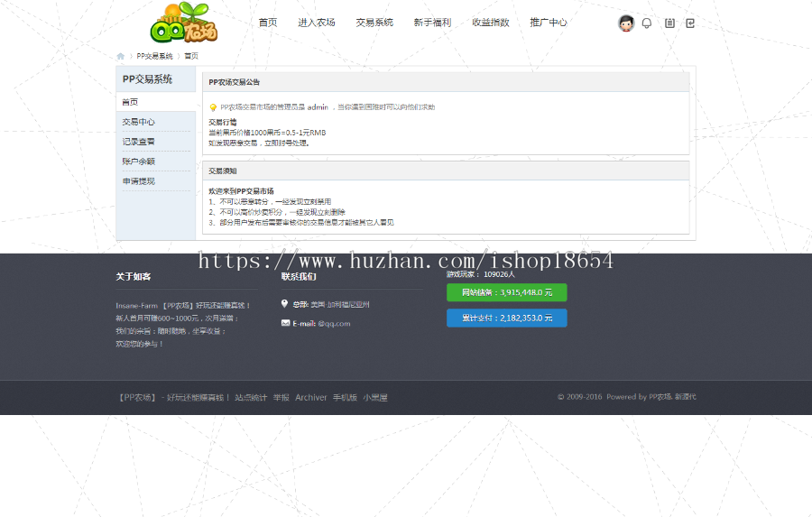
Task: Click 交易须知 panel header
Action: coord(446,171)
